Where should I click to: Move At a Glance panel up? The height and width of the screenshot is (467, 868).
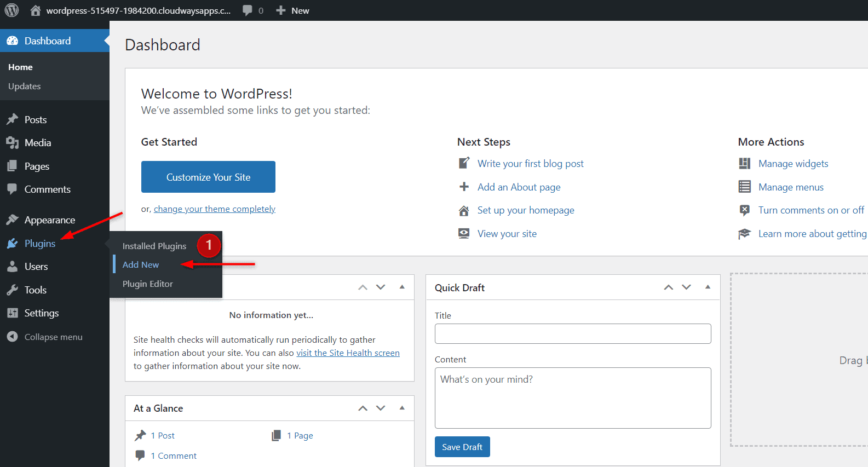tap(363, 408)
